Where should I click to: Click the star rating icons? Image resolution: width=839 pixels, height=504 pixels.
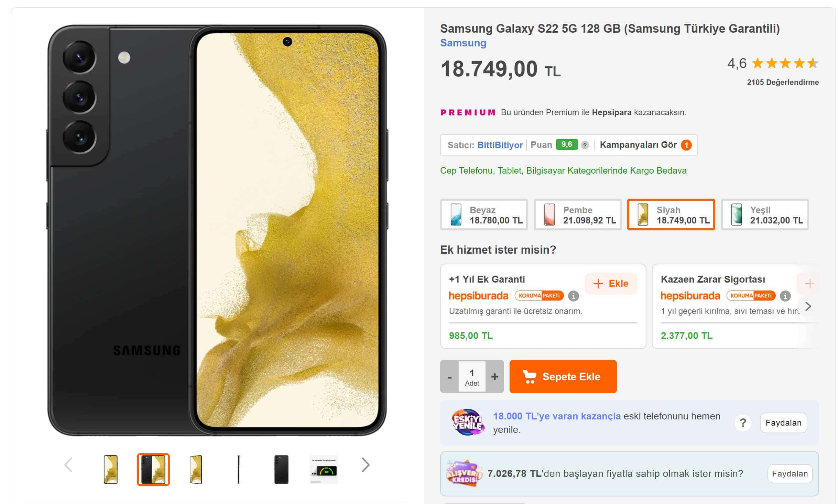pyautogui.click(x=785, y=64)
